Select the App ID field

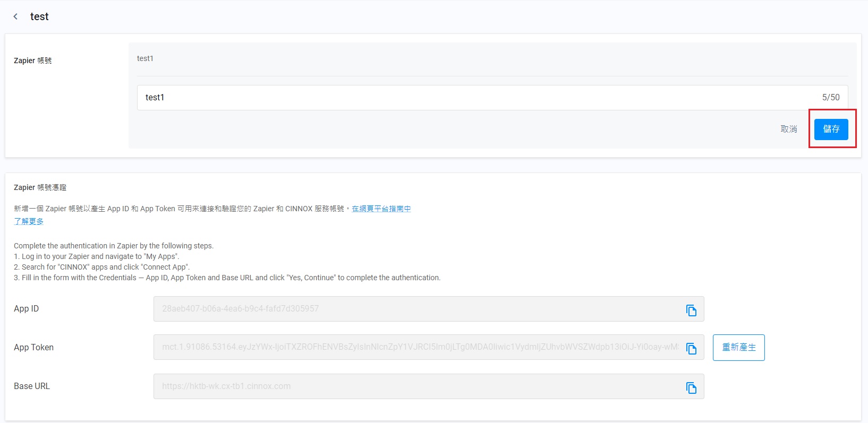429,309
